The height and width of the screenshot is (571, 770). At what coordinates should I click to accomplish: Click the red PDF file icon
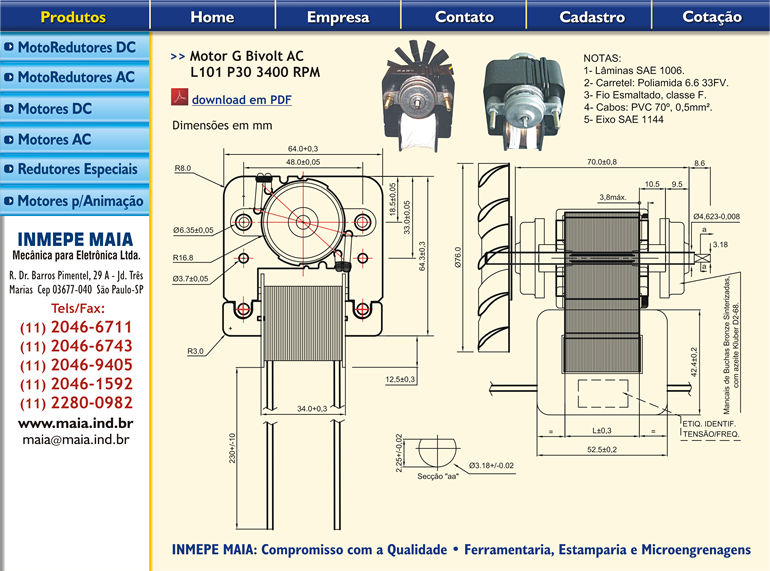coord(180,99)
